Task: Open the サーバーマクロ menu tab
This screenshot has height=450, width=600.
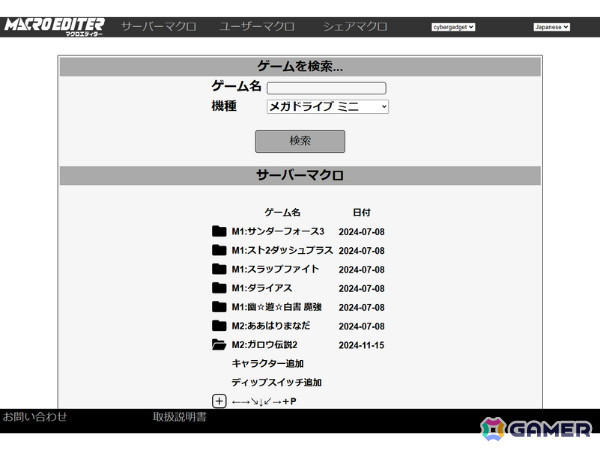Action: [x=159, y=26]
